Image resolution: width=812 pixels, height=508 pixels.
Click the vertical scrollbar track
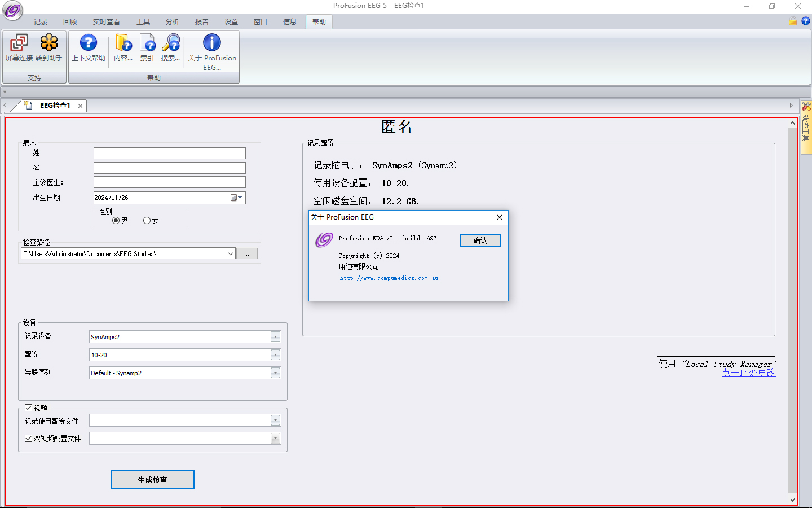(x=793, y=310)
